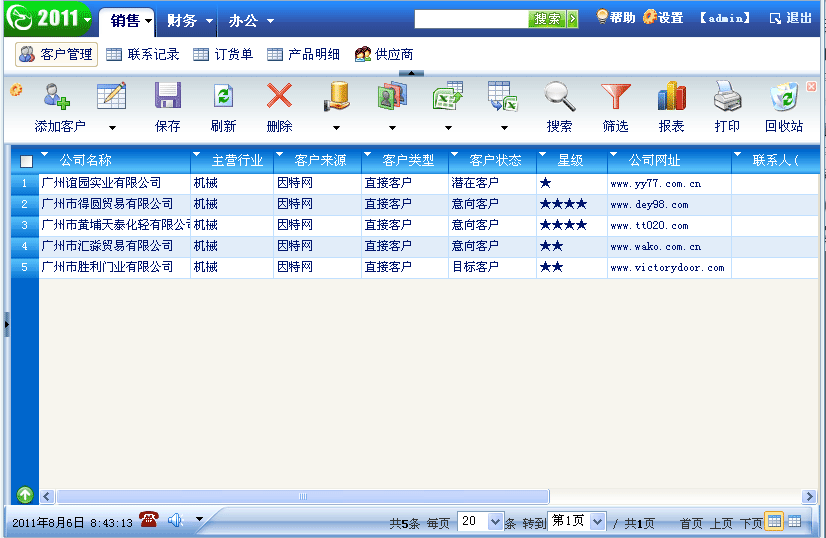This screenshot has width=826, height=538.
Task: Click the green up-arrow circle icon
Action: [x=25, y=495]
